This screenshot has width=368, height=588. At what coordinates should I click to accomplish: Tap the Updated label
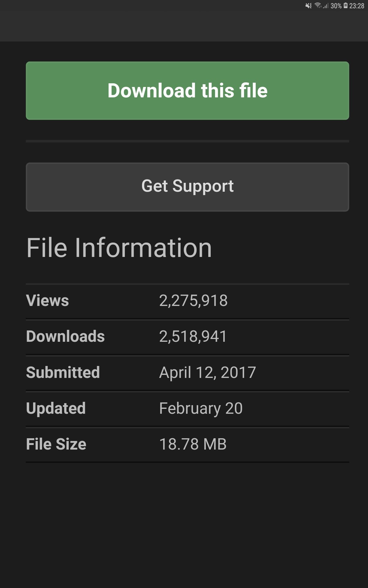coord(56,408)
